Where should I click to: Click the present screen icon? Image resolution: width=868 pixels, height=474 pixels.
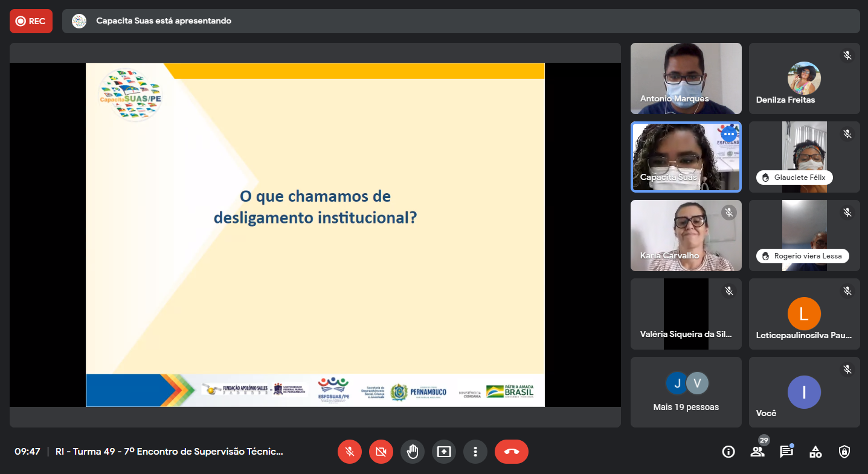click(x=444, y=452)
